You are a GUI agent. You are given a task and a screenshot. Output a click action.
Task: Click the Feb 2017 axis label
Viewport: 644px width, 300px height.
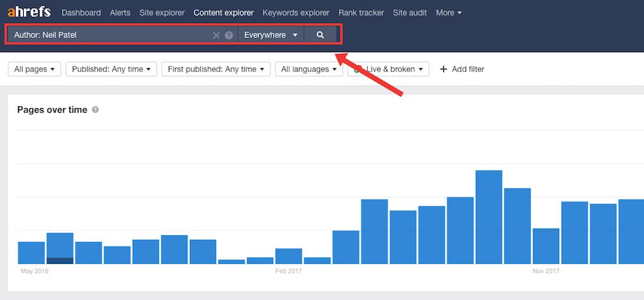pos(289,271)
